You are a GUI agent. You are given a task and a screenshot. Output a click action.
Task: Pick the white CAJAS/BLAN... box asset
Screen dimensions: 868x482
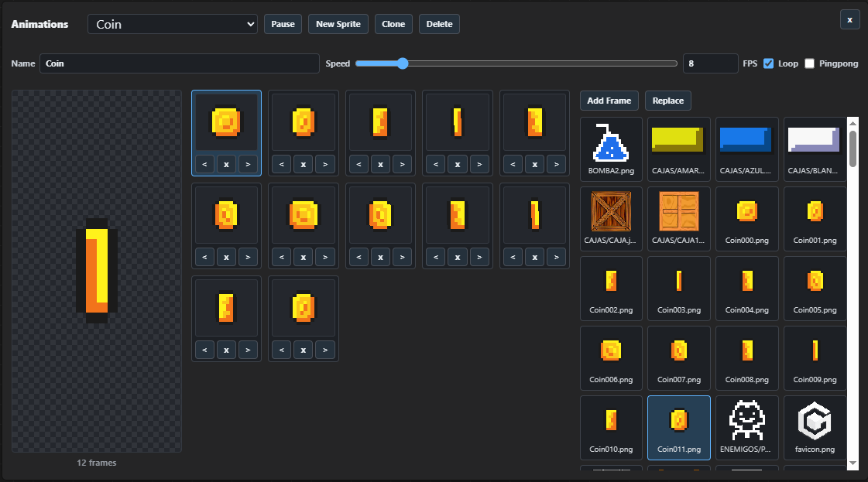[815, 149]
